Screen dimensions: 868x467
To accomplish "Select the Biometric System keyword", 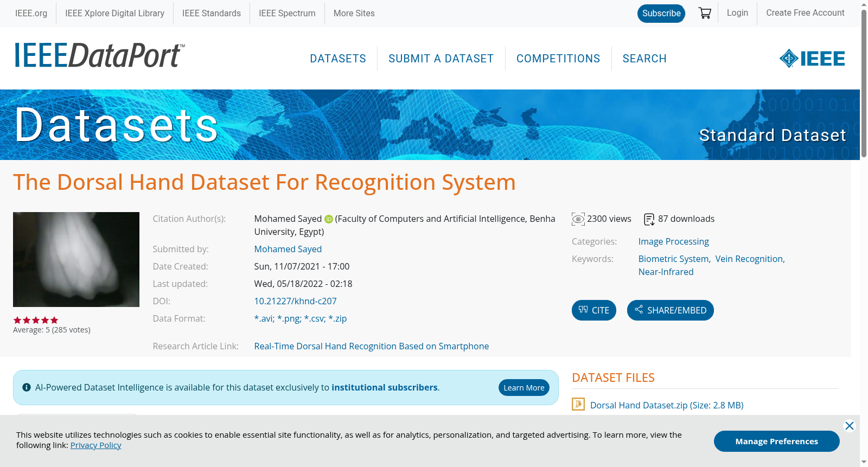I will coord(674,259).
